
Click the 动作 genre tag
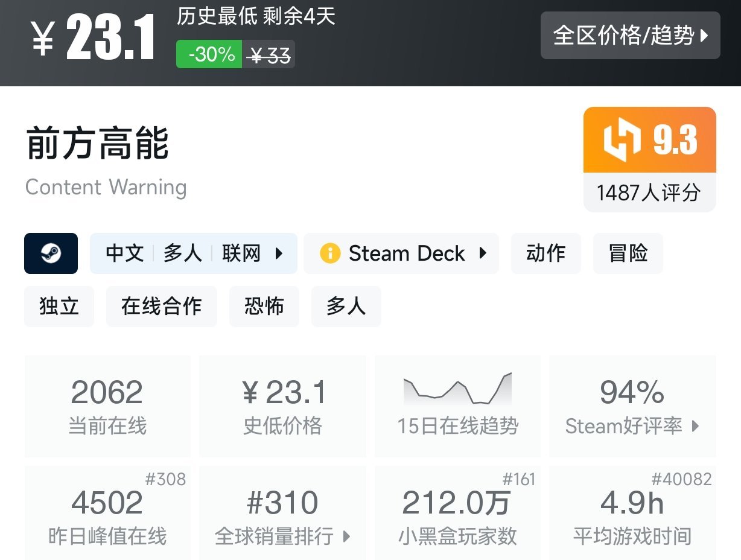545,253
